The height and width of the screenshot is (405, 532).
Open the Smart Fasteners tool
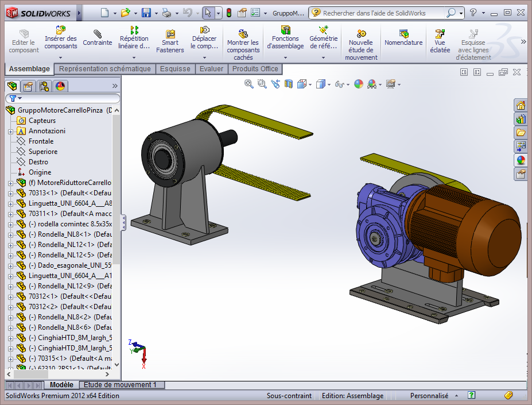coord(170,41)
